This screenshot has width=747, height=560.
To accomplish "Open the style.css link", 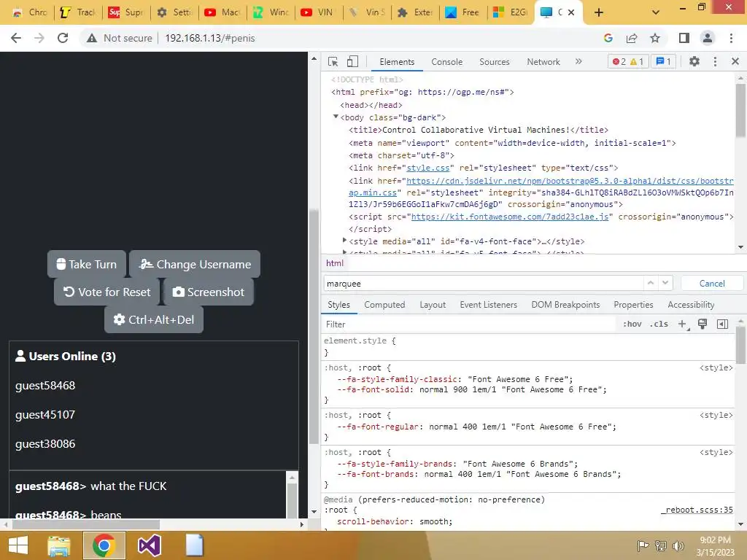I will [427, 168].
